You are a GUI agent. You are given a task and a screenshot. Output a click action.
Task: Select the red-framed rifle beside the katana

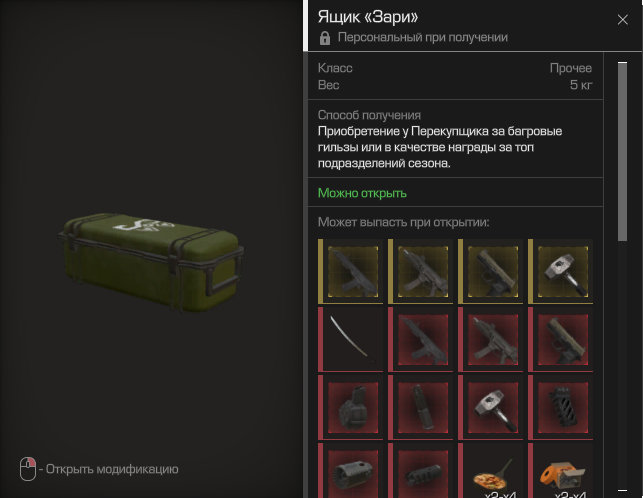pyautogui.click(x=421, y=339)
